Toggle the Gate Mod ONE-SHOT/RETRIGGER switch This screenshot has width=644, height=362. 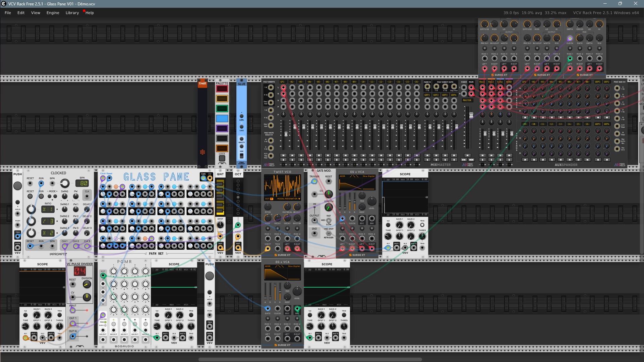point(329,233)
